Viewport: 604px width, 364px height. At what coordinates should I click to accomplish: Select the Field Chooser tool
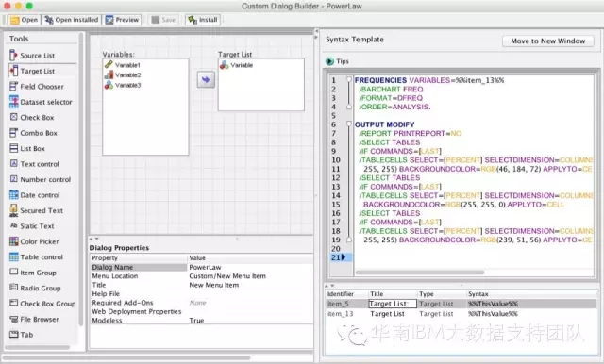(37, 87)
